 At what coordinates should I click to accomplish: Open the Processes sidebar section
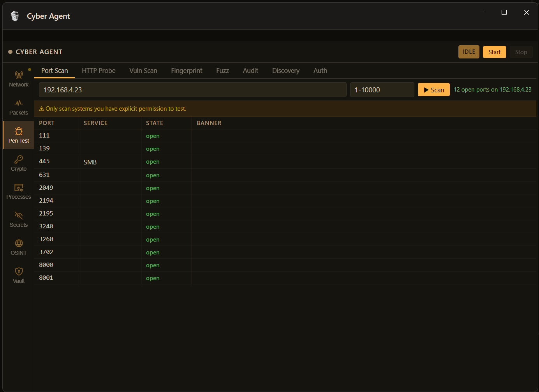coord(19,191)
